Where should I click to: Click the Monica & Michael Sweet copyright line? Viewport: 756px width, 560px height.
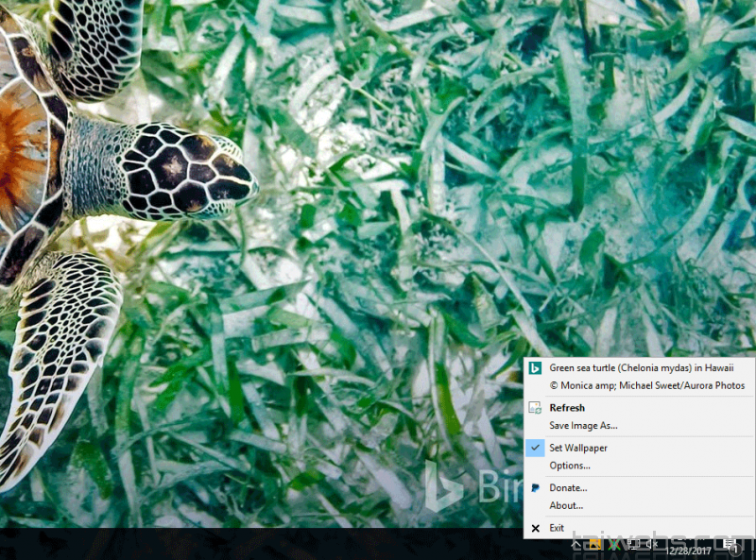(646, 385)
